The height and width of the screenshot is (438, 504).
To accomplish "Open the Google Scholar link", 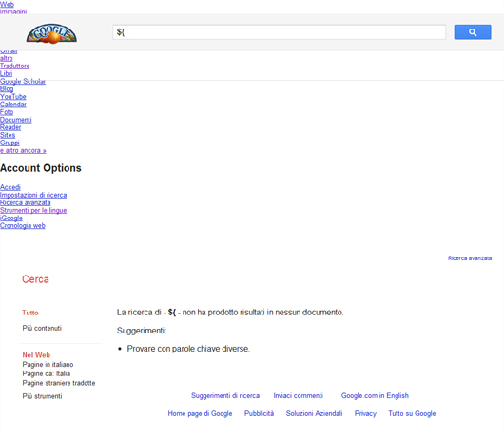I will pyautogui.click(x=23, y=82).
